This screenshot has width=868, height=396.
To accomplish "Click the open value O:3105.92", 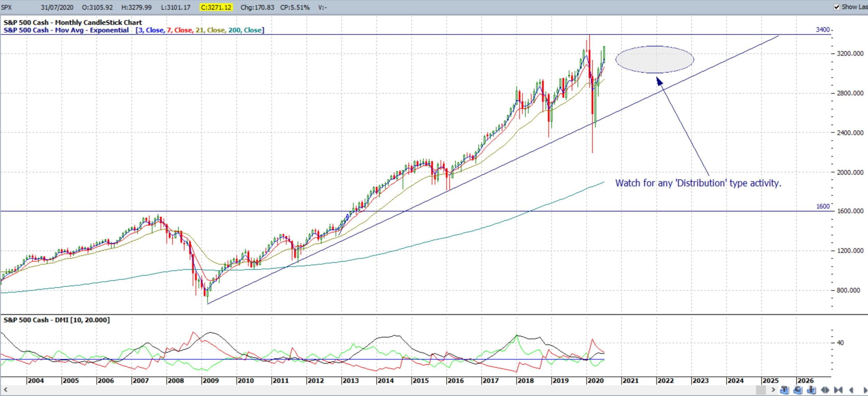I will pos(97,7).
